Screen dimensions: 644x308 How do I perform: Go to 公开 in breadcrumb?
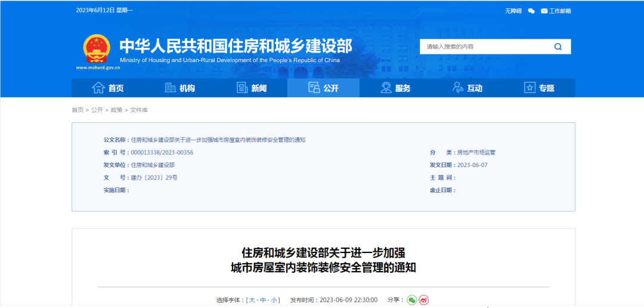(97, 110)
